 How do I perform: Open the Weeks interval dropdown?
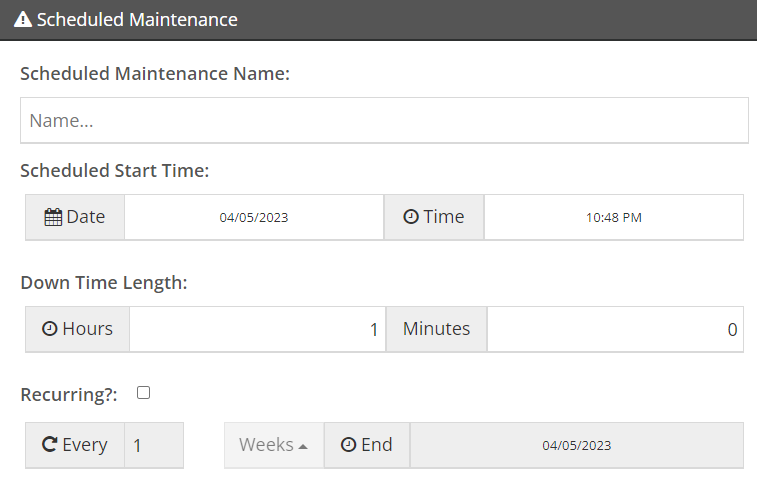click(x=274, y=445)
